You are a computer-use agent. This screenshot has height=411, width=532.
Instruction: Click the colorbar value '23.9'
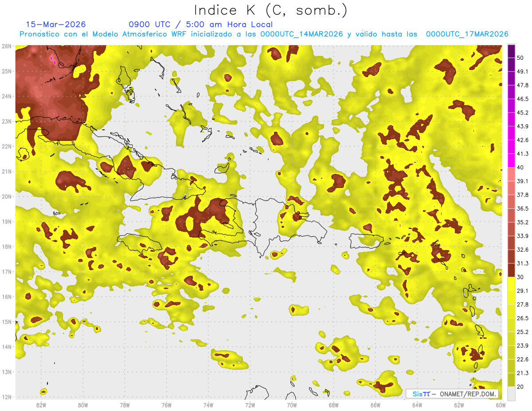click(x=523, y=345)
